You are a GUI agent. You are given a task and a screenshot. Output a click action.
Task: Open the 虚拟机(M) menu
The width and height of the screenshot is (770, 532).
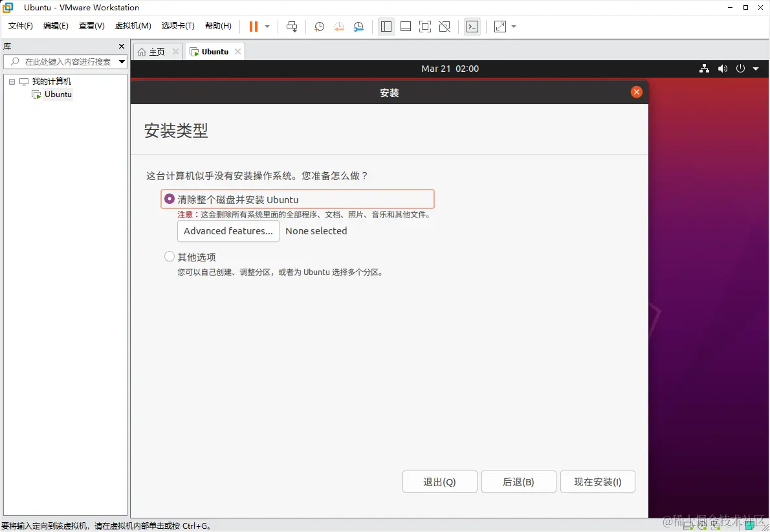pos(133,25)
